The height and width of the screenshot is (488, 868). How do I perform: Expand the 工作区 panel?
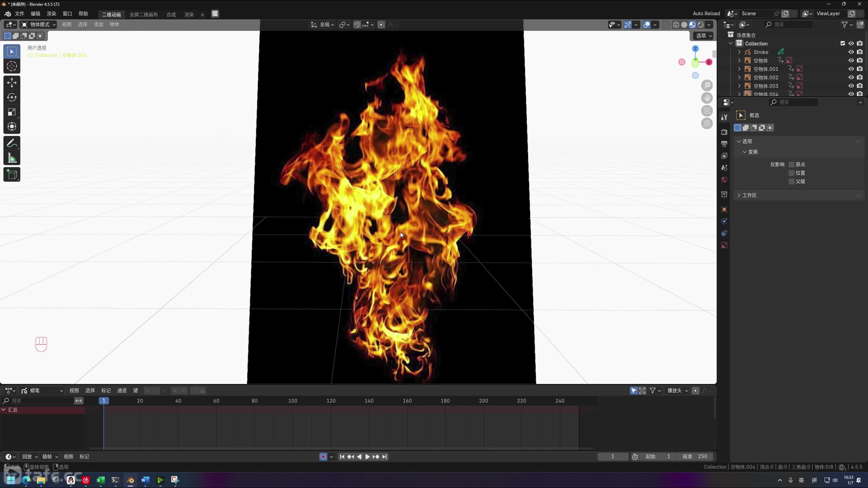(749, 195)
